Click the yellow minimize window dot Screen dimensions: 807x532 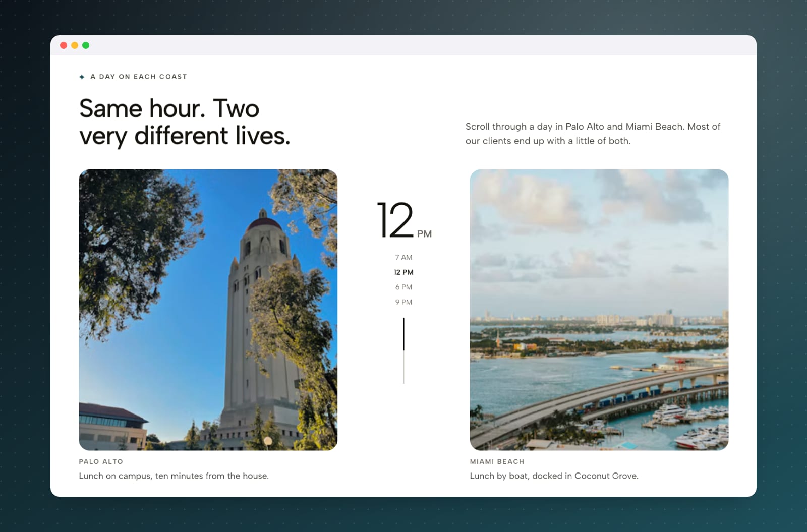coord(75,45)
